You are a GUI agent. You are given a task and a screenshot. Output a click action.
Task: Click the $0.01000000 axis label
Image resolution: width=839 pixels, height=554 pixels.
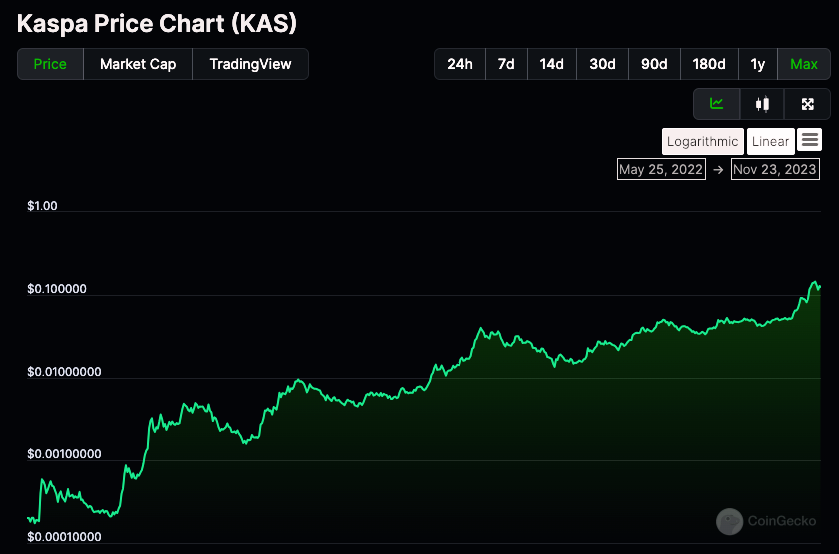tap(64, 371)
